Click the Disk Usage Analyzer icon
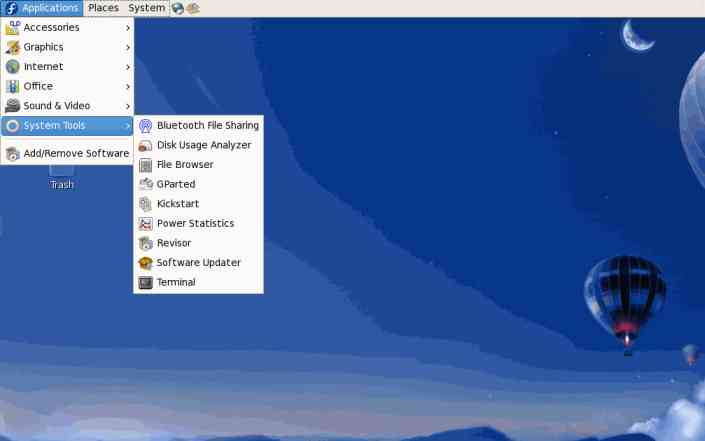The height and width of the screenshot is (441, 705). click(145, 146)
